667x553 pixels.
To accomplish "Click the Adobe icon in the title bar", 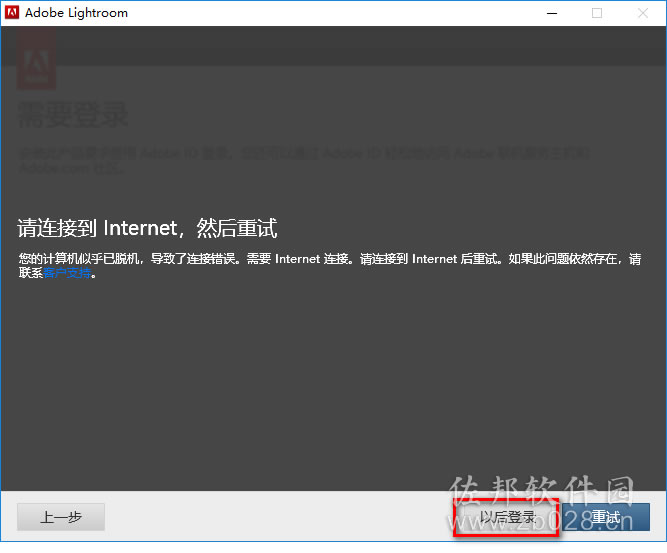I will [12, 13].
